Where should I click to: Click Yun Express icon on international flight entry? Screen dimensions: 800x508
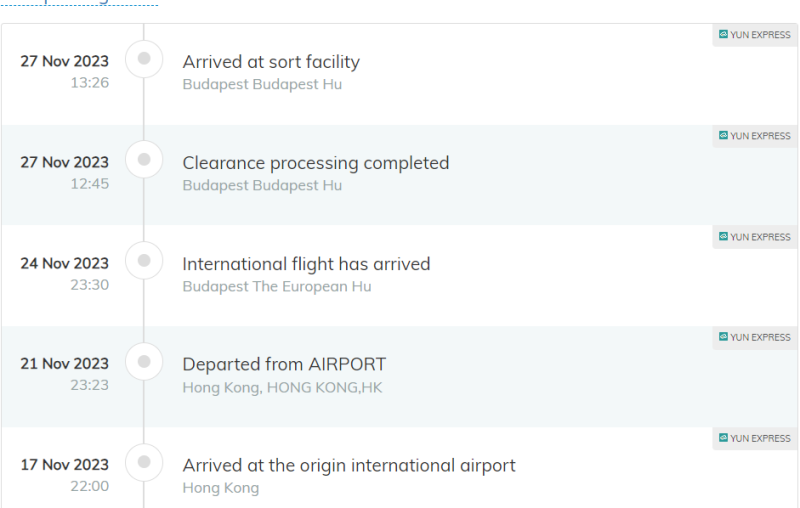[x=723, y=236]
